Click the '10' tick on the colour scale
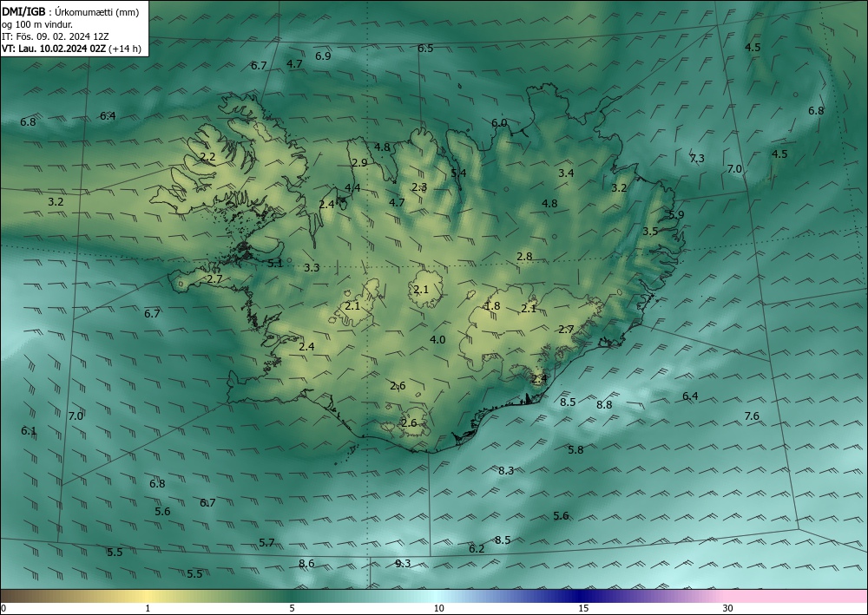Viewport: 868px width, 615px height. point(439,608)
